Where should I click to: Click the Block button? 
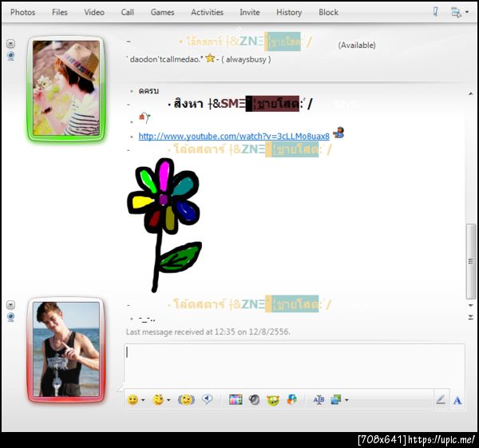tap(328, 12)
